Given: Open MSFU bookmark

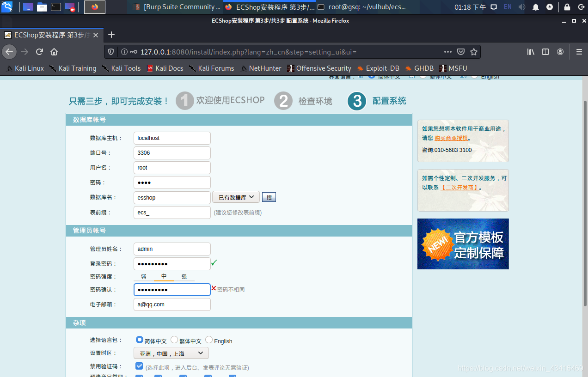Looking at the screenshot, I should pos(453,68).
